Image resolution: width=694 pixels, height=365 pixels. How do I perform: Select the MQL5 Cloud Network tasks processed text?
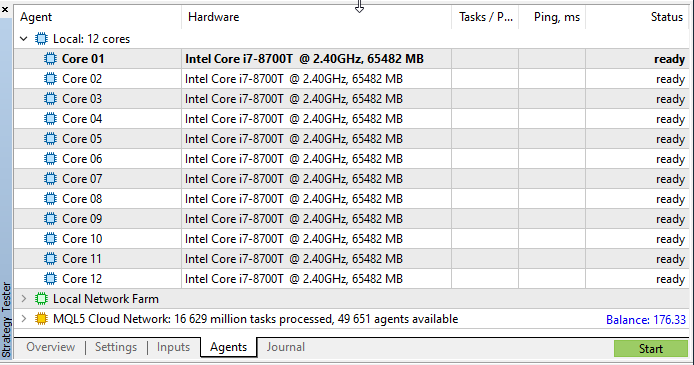pyautogui.click(x=255, y=319)
